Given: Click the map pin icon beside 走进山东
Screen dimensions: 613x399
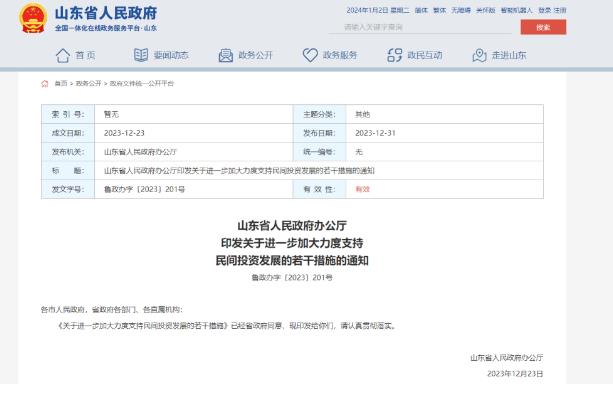Looking at the screenshot, I should click(x=479, y=55).
